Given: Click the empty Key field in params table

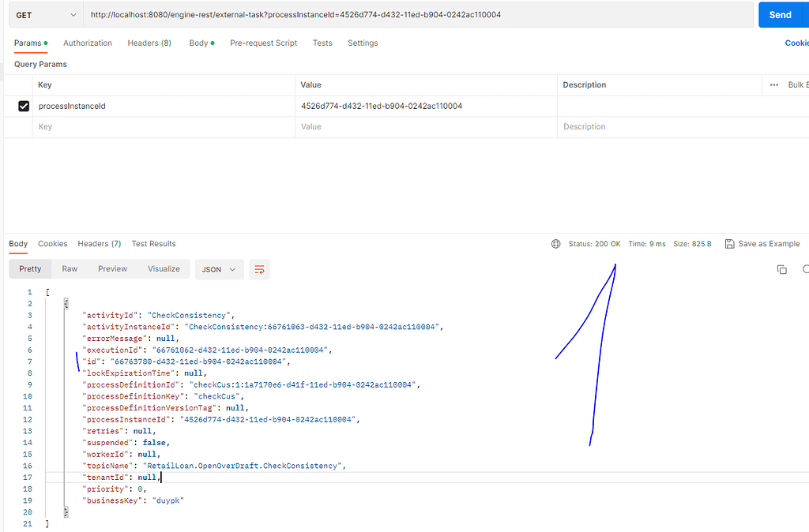Looking at the screenshot, I should pyautogui.click(x=165, y=127).
